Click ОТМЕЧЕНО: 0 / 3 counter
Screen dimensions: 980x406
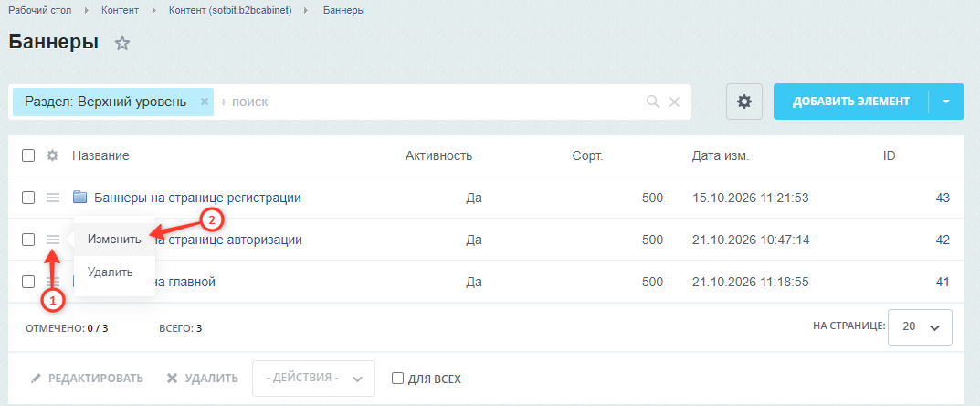pos(67,327)
